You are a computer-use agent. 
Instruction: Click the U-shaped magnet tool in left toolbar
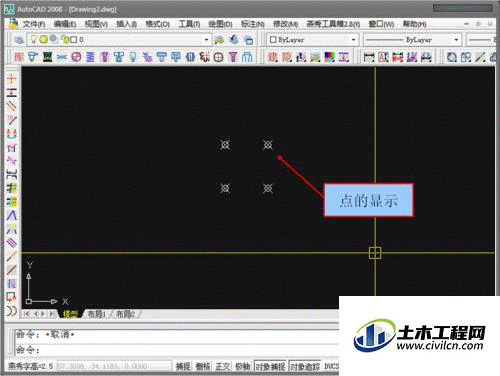click(x=11, y=134)
